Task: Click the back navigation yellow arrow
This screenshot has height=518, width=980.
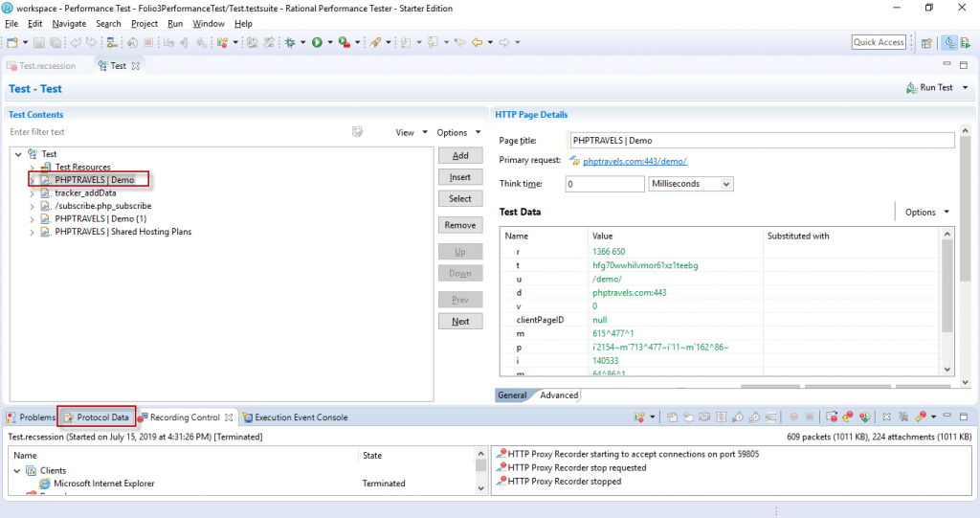Action: coord(477,42)
